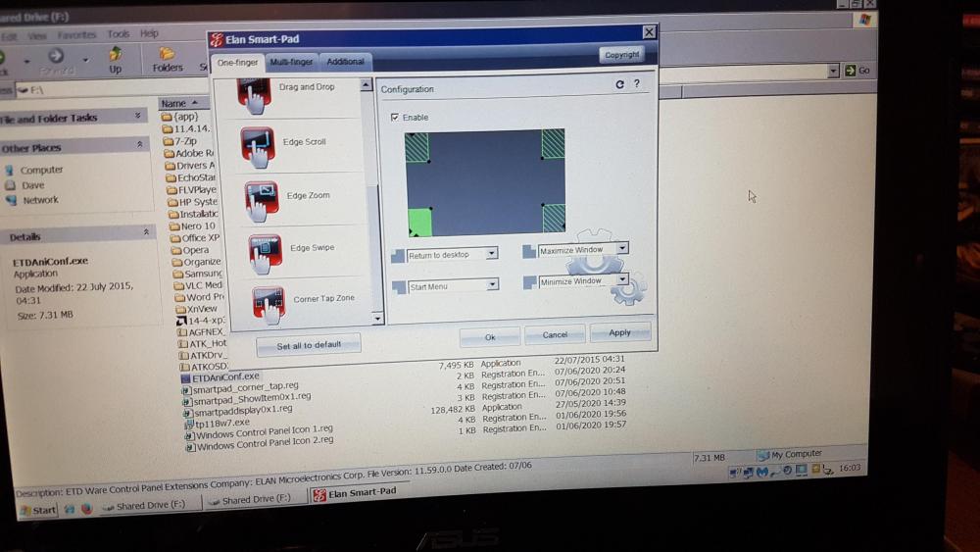Screen dimensions: 980x552
Task: Open the Help menu in Explorer
Action: 149,33
